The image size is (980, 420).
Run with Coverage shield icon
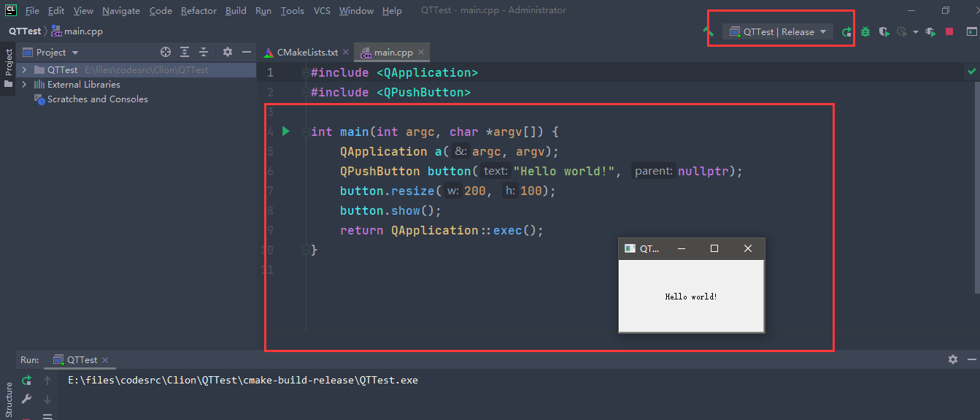[884, 31]
